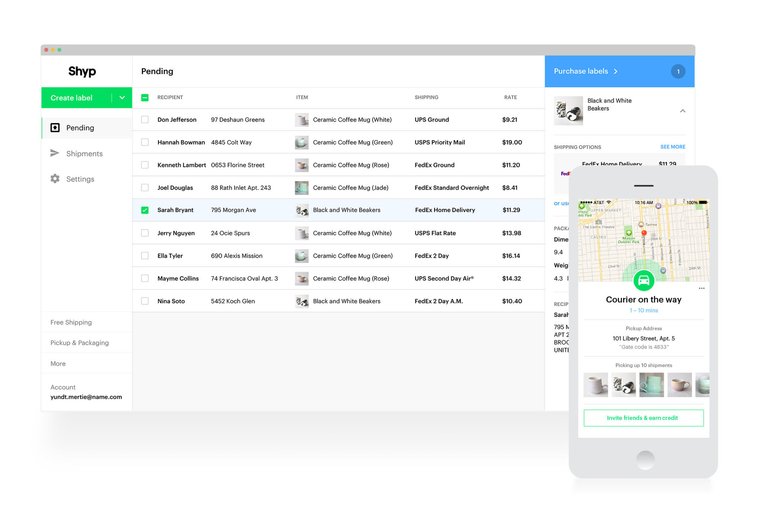
Task: Click Mayme Collins's rose mug thumbnail
Action: point(302,279)
